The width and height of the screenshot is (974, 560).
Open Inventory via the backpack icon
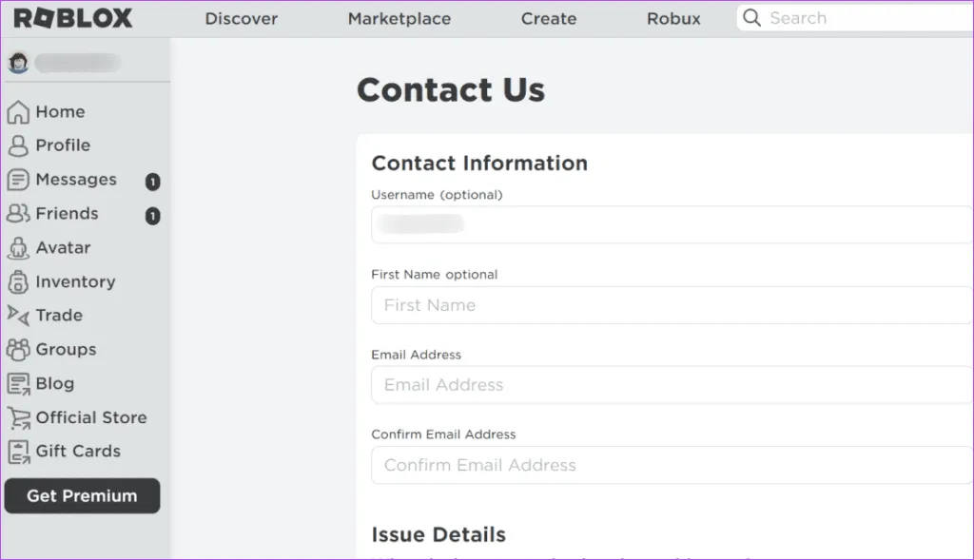point(18,282)
